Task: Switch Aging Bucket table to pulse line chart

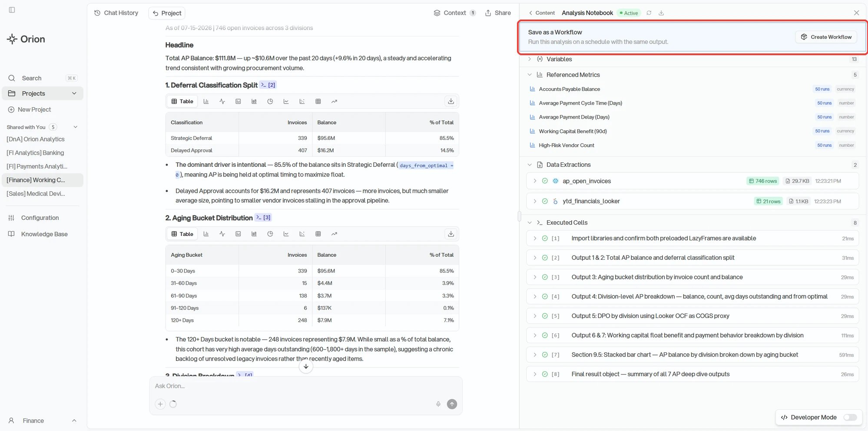Action: tap(222, 234)
